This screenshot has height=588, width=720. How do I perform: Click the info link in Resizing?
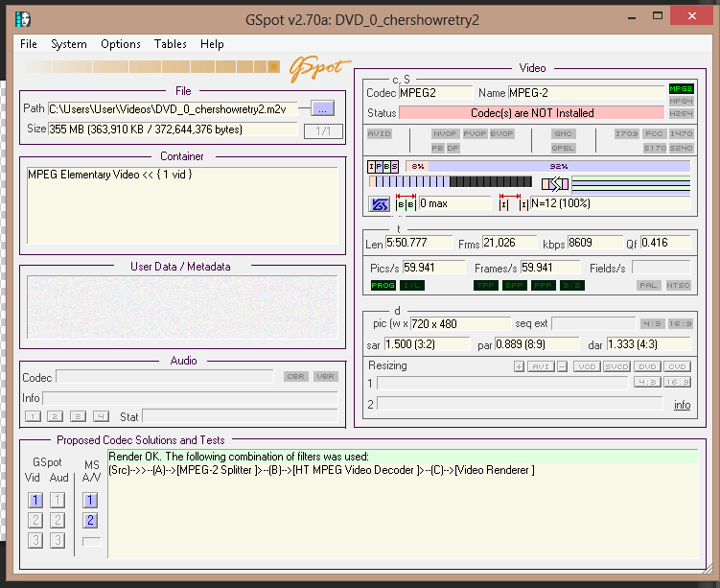[682, 405]
